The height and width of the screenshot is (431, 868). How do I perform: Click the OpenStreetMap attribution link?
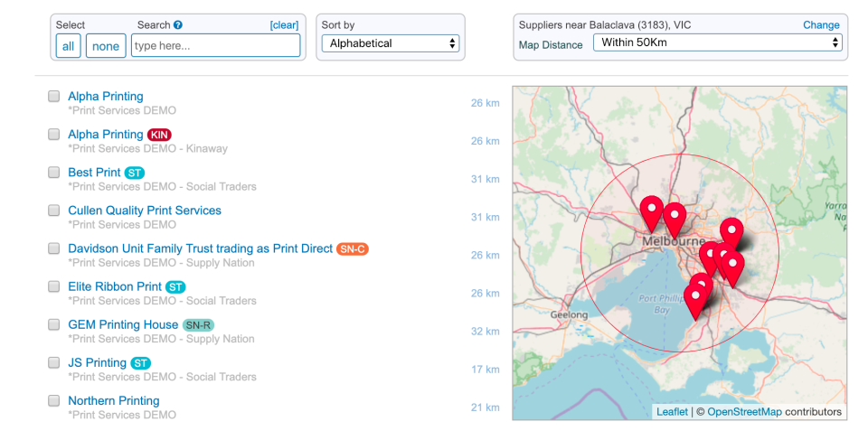click(744, 412)
